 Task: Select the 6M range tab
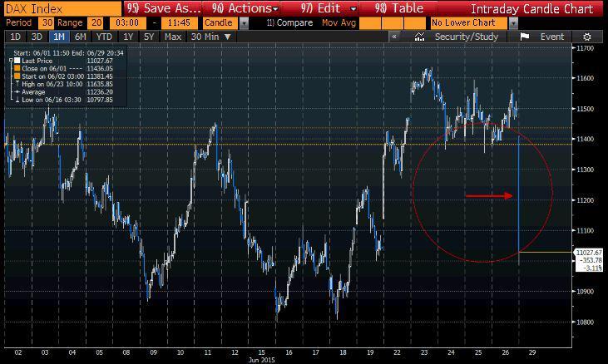point(81,37)
